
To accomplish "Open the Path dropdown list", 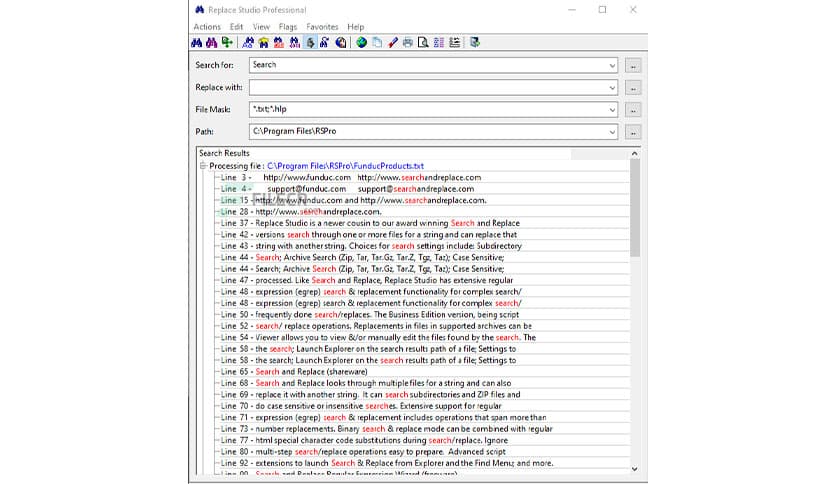I will tap(612, 131).
